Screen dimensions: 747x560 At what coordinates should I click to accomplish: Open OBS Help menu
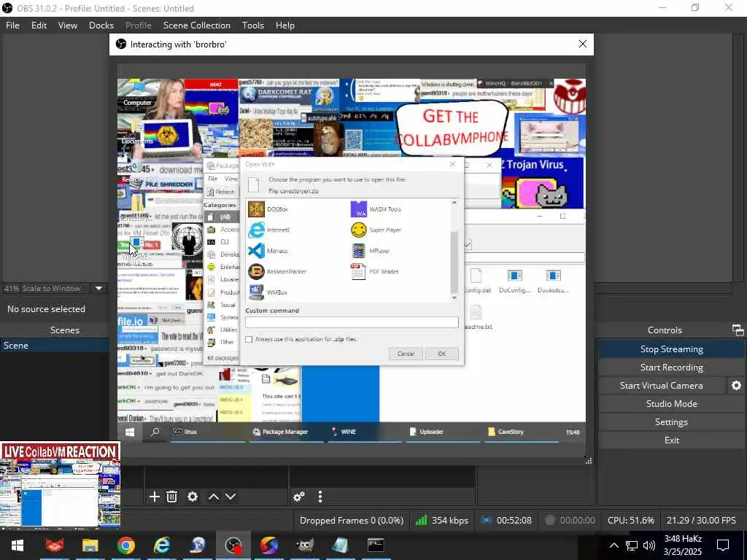[285, 26]
